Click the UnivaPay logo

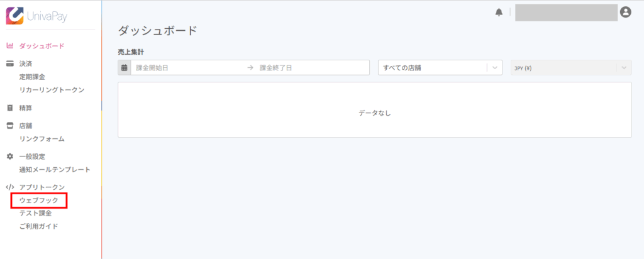(36, 16)
